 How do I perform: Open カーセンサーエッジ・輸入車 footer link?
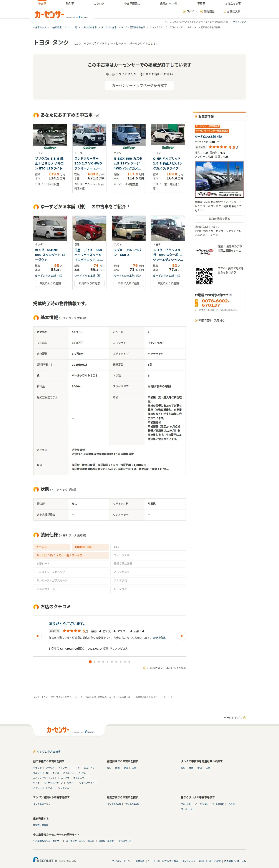(80, 841)
